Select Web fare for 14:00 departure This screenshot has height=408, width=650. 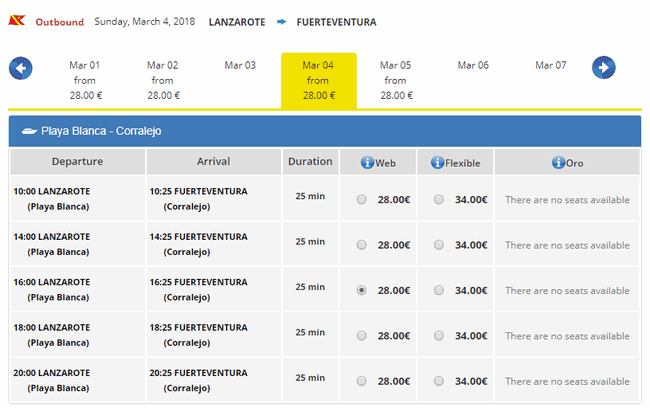[361, 245]
